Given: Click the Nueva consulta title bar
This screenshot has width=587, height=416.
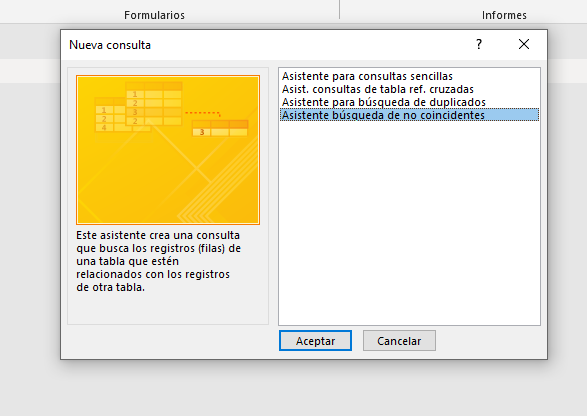Looking at the screenshot, I should (262, 45).
